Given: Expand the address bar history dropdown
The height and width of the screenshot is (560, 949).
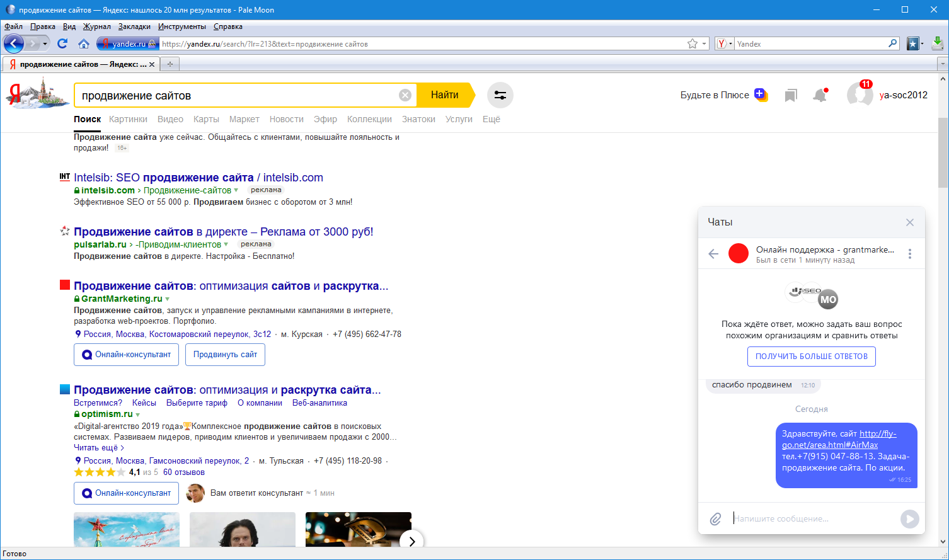Looking at the screenshot, I should coord(705,43).
